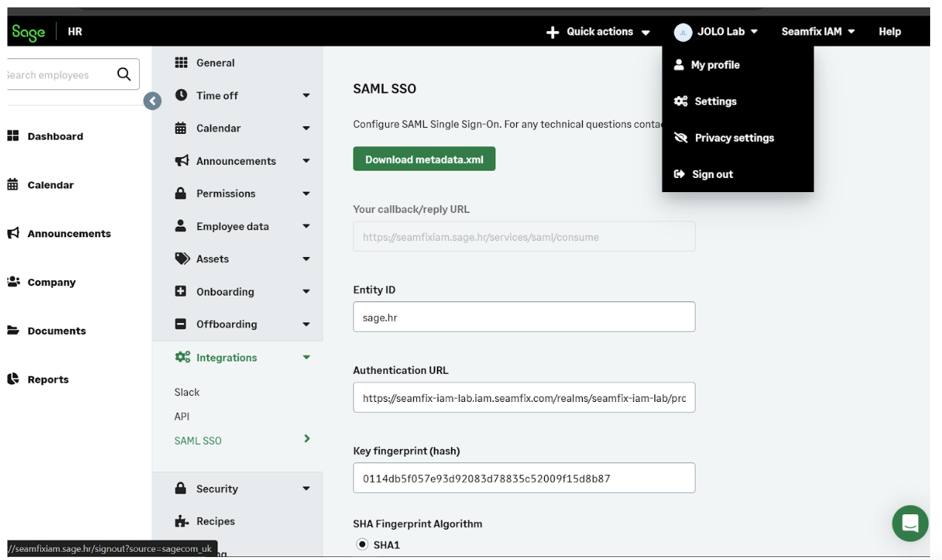Image resolution: width=942 pixels, height=560 pixels.
Task: Click the Entity ID input field
Action: [524, 316]
